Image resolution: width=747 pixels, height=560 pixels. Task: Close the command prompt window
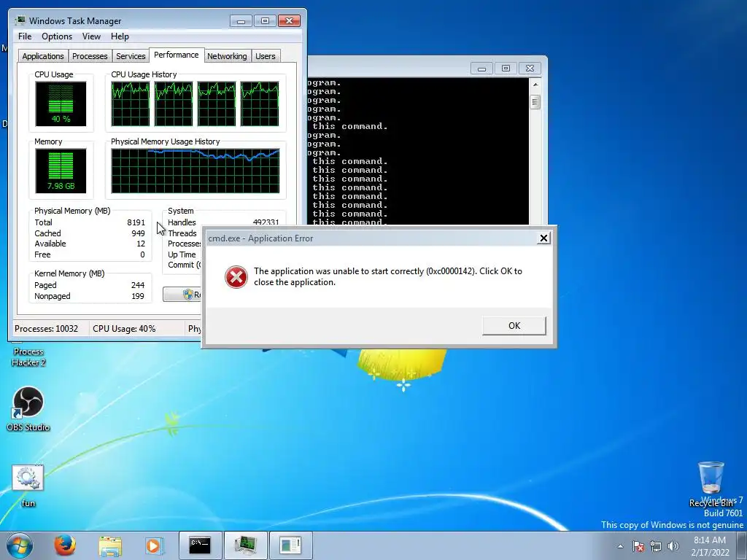point(530,69)
